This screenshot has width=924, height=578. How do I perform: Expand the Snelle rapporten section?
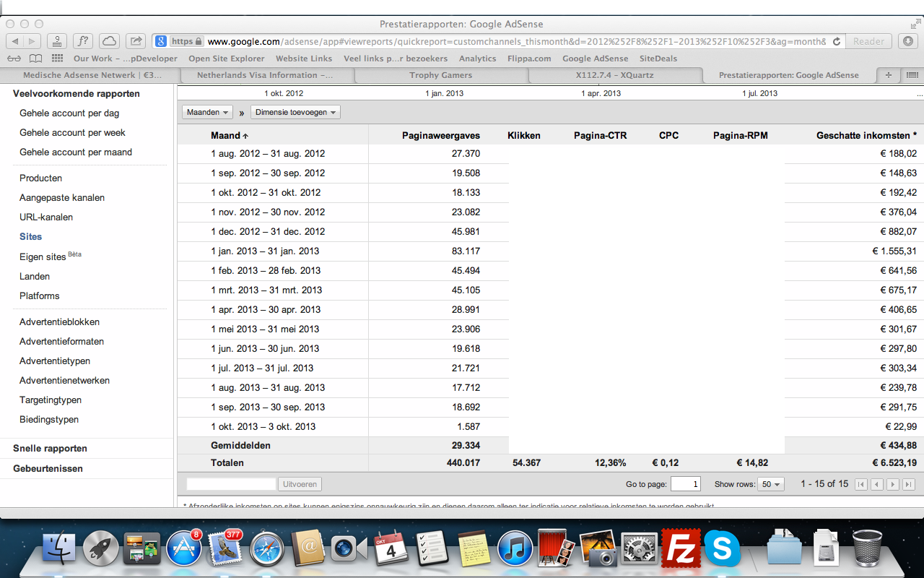point(50,448)
